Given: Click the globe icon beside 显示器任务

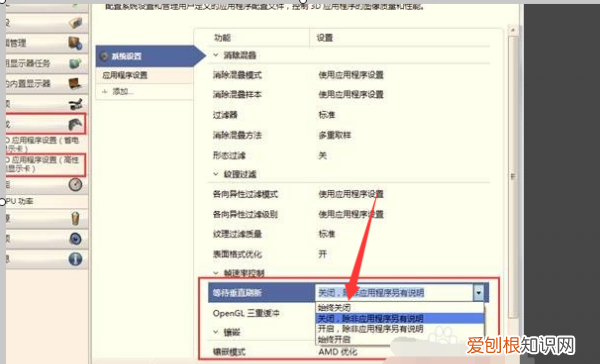Looking at the screenshot, I should [75, 63].
